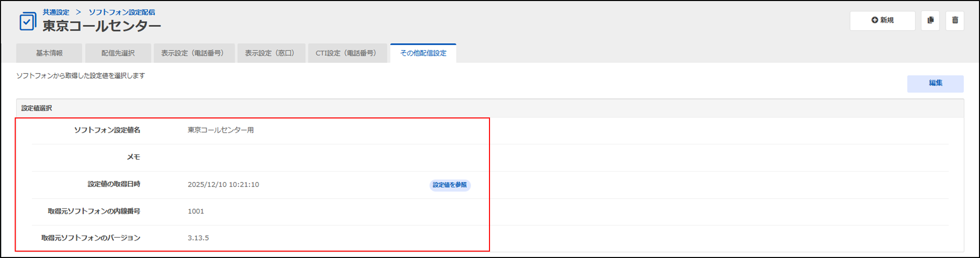
Task: Navigate to ソフトフォン設定配信 breadcrumb
Action: coord(122,12)
